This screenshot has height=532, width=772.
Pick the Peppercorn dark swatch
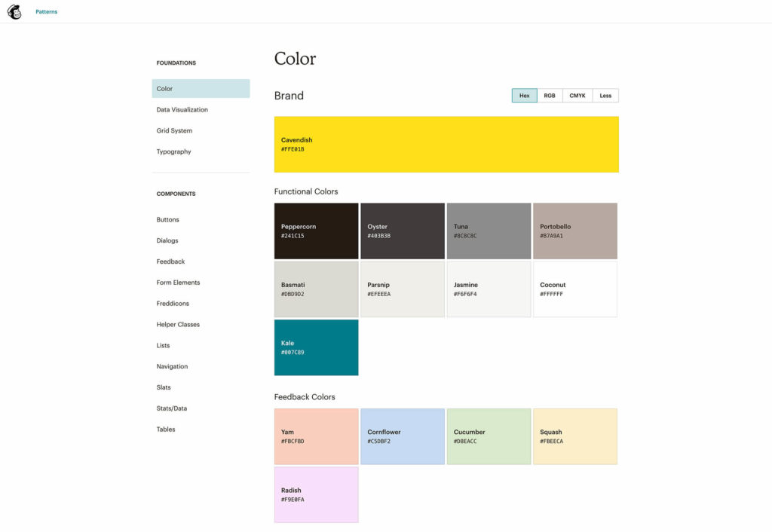(x=316, y=231)
